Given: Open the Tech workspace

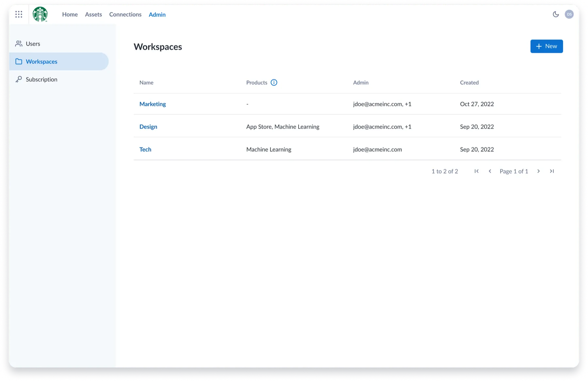Looking at the screenshot, I should tap(145, 149).
